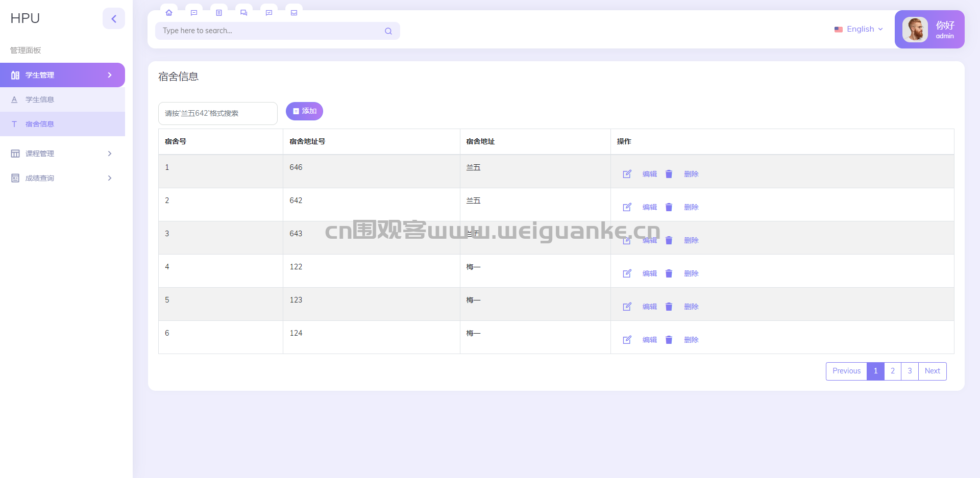Image resolution: width=980 pixels, height=478 pixels.
Task: Click the 学生管理 sidebar icon
Action: [x=15, y=75]
